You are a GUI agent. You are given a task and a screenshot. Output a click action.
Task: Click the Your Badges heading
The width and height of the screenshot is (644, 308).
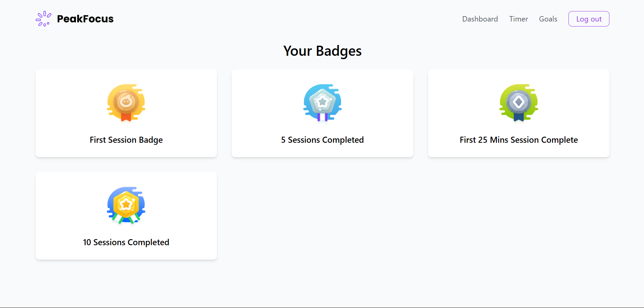tap(322, 51)
